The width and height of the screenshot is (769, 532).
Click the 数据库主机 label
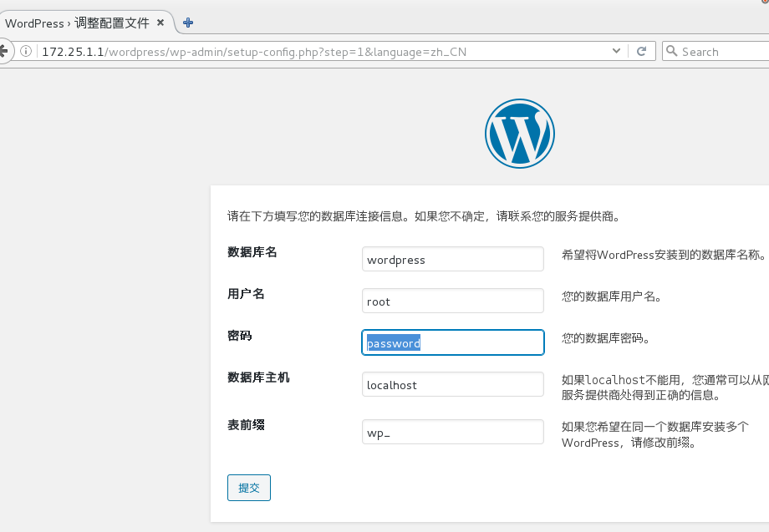pos(258,377)
